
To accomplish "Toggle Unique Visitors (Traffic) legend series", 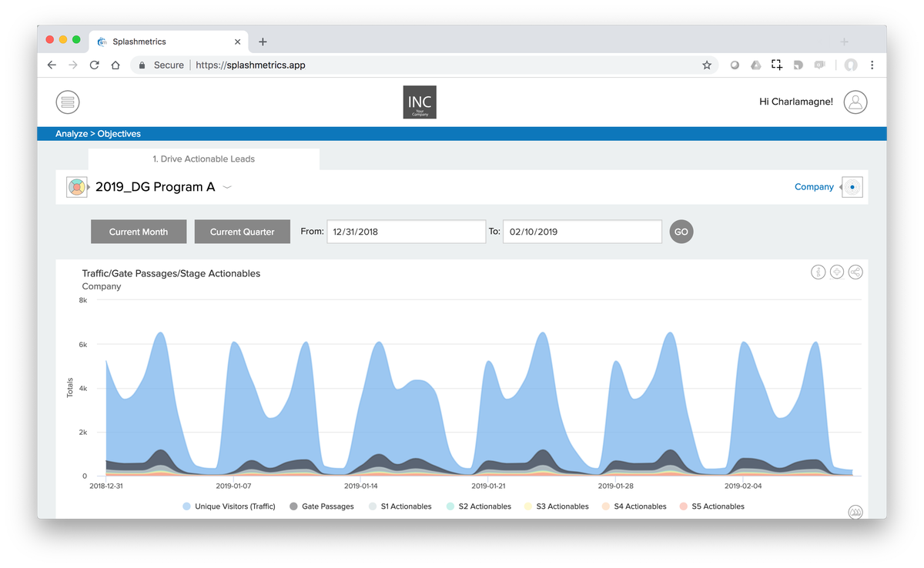I will coord(229,506).
